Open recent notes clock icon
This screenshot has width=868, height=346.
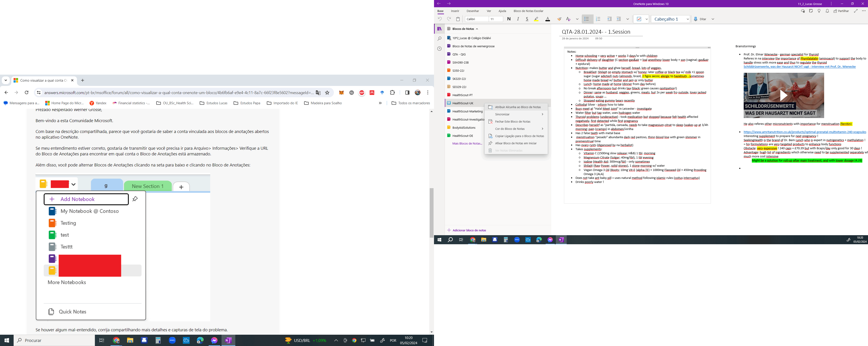[x=439, y=49]
